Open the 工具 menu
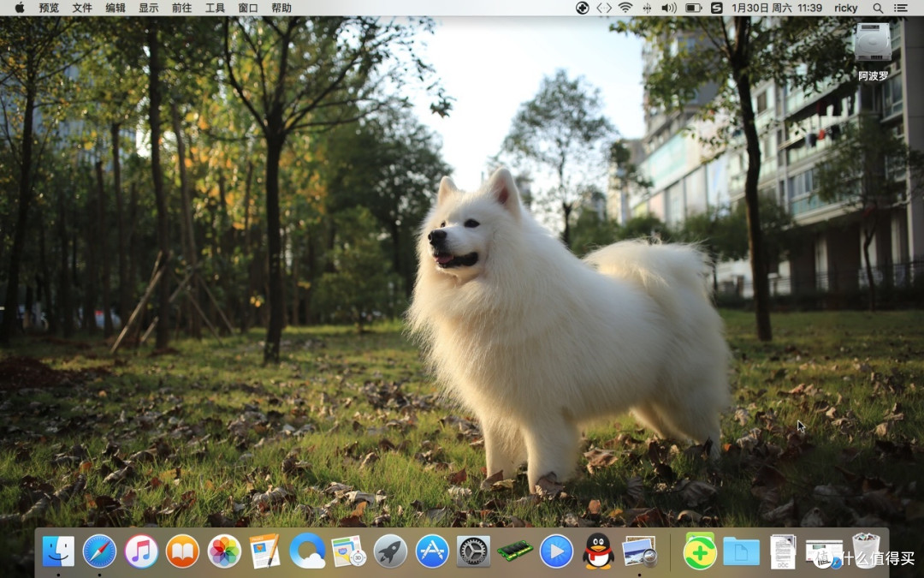This screenshot has height=578, width=924. coord(215,8)
